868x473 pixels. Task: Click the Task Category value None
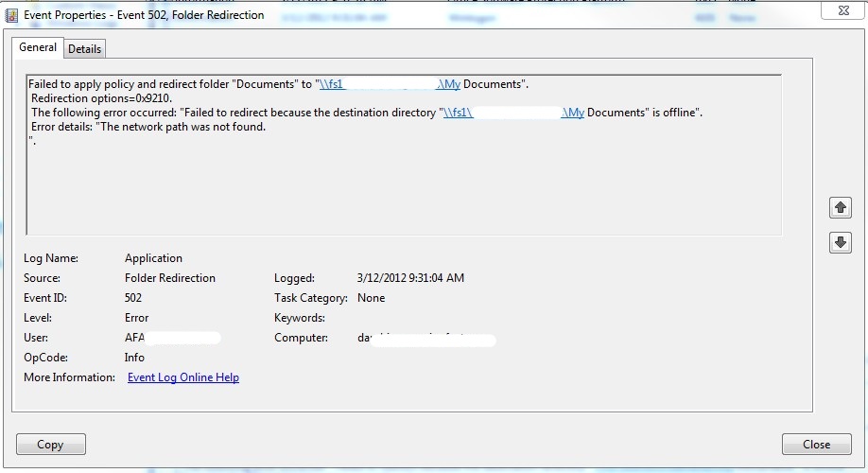pyautogui.click(x=371, y=298)
